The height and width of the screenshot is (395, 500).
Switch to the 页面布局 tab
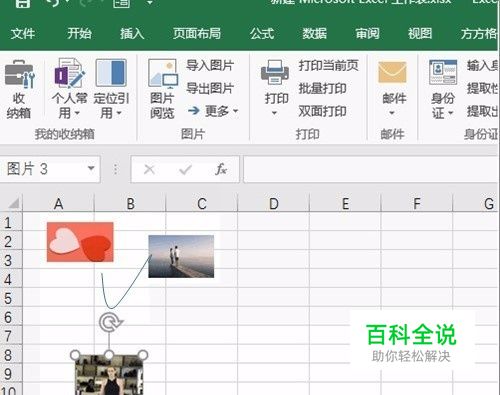click(x=197, y=34)
